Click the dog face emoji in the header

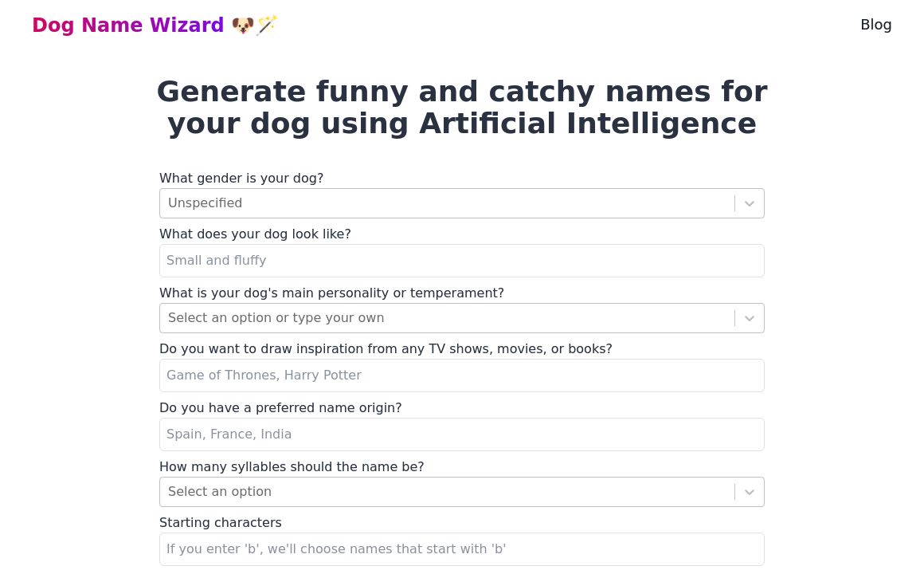(x=241, y=25)
